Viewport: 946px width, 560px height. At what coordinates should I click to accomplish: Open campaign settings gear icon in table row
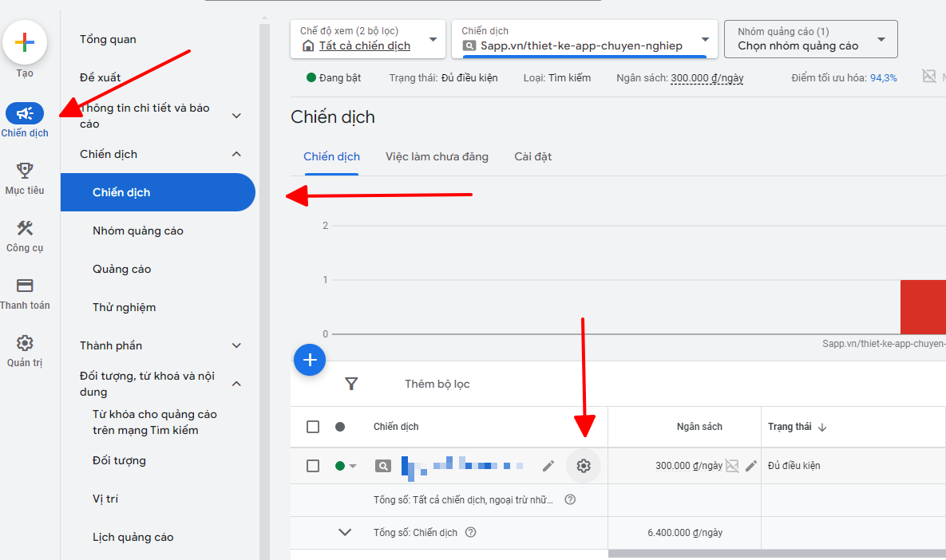pos(584,466)
